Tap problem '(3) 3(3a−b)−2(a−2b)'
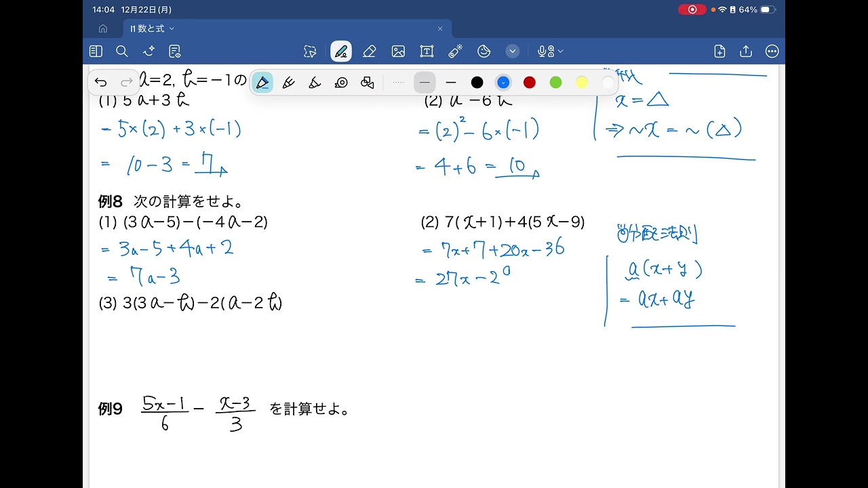The width and height of the screenshot is (868, 488). (x=191, y=303)
